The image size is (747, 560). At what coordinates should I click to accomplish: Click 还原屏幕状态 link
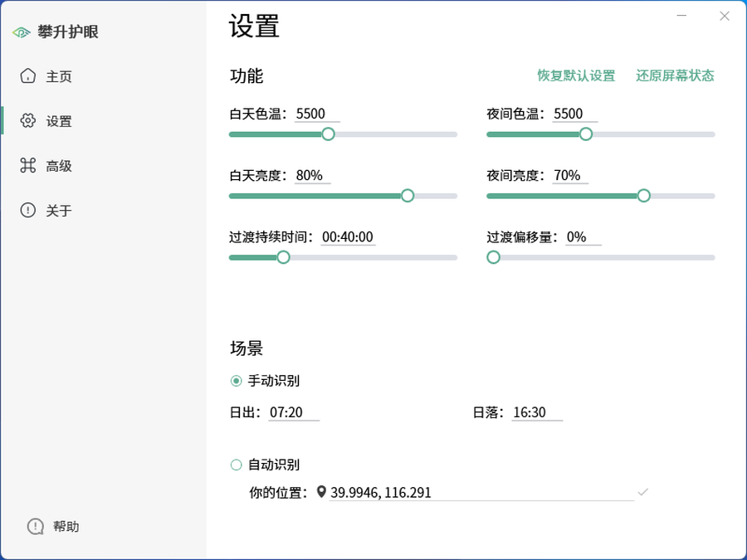675,75
